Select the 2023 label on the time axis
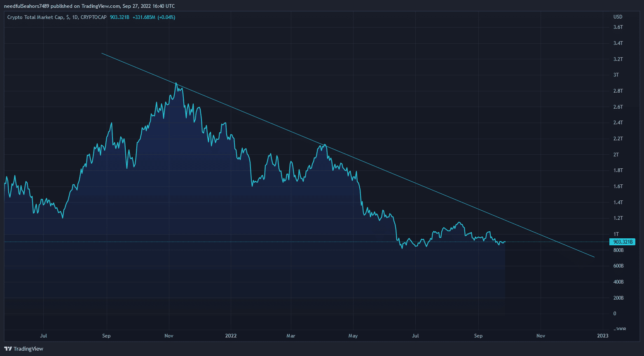644x356 pixels. click(x=602, y=336)
